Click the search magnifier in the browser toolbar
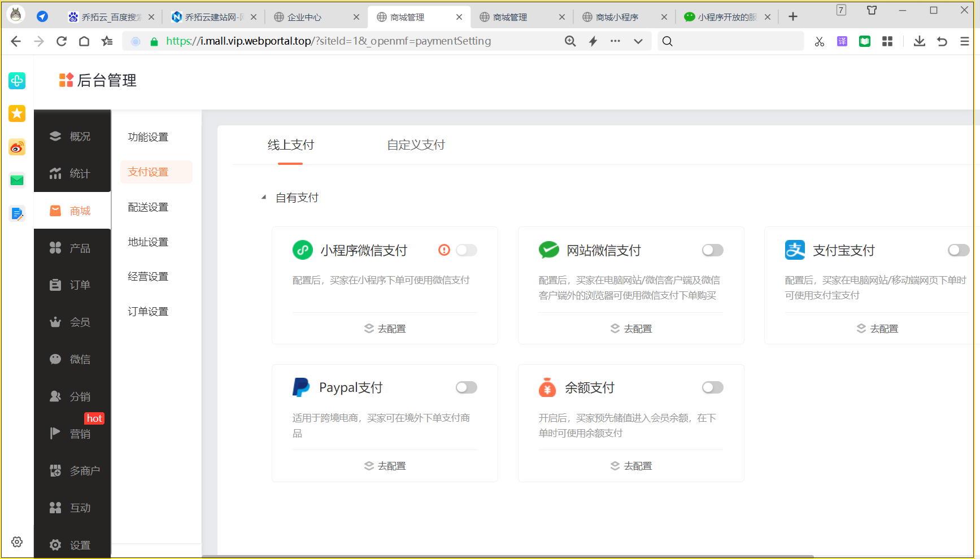 [667, 41]
